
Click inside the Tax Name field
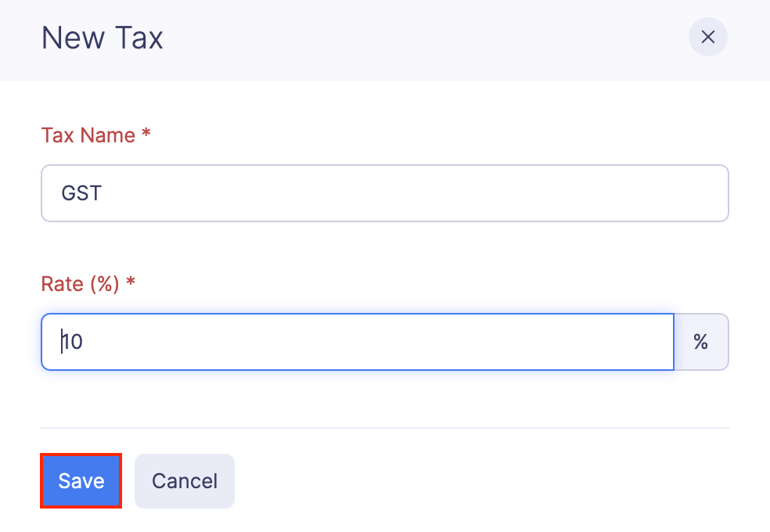[313, 192]
